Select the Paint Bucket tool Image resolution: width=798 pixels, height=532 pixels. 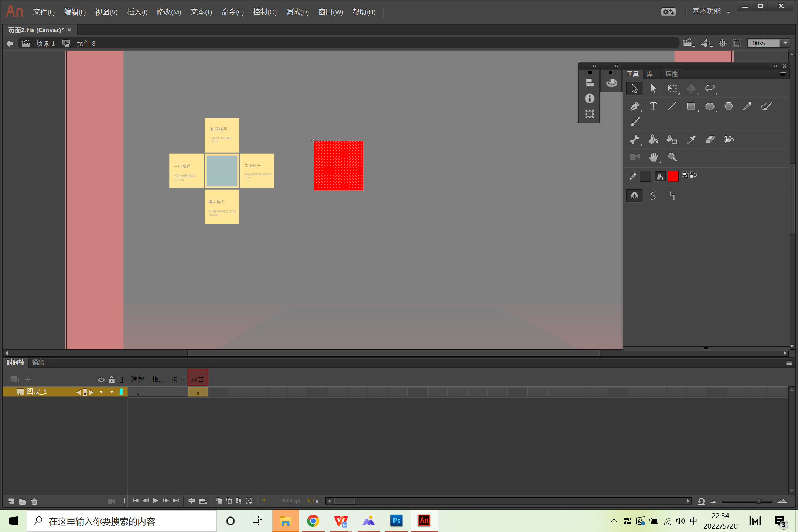653,140
